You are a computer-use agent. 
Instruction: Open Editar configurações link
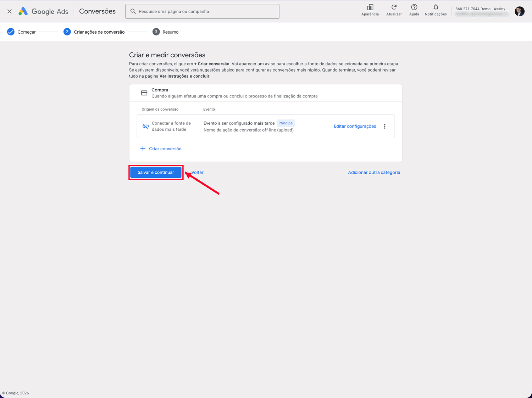coord(355,126)
